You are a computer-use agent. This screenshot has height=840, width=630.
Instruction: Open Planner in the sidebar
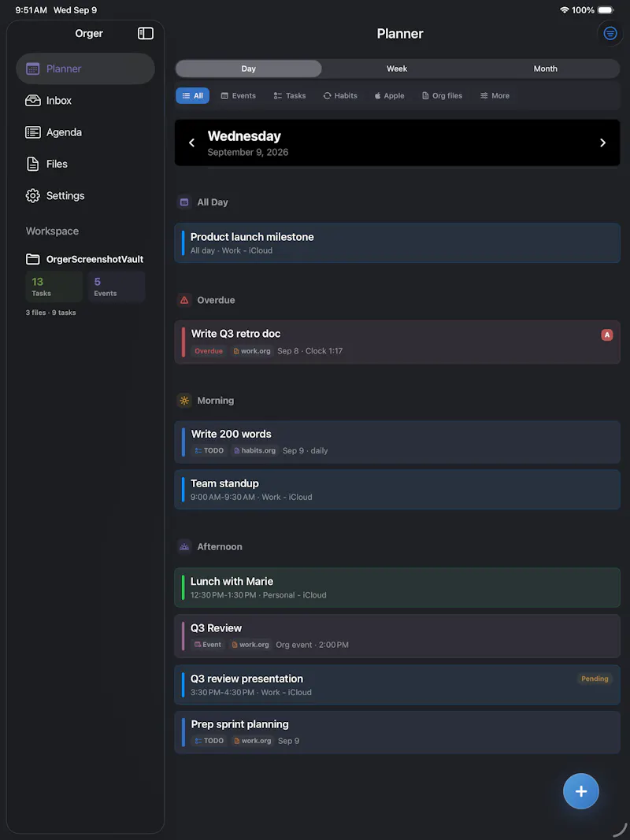85,68
